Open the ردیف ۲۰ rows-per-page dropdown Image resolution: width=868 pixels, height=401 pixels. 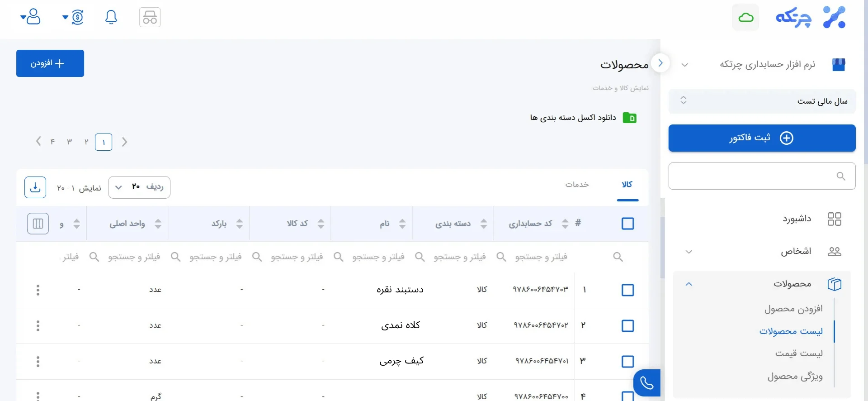(139, 187)
